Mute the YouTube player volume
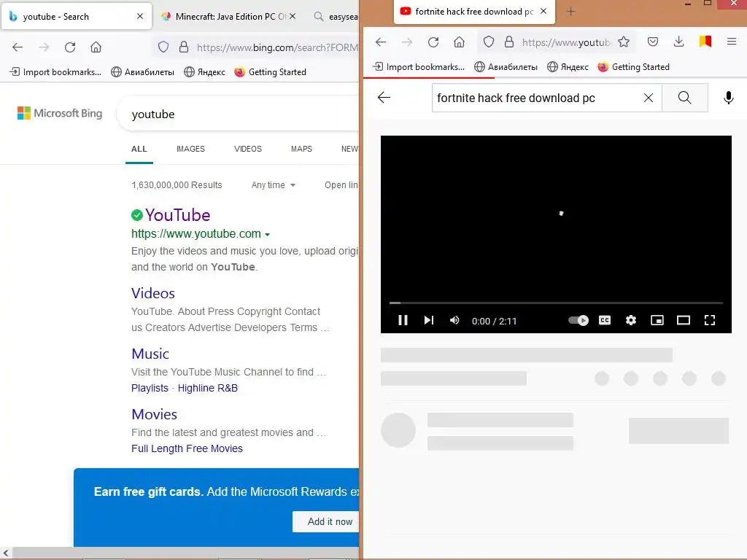This screenshot has height=560, width=747. pyautogui.click(x=454, y=321)
